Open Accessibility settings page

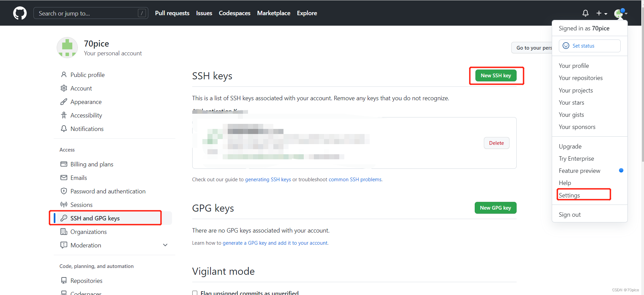[86, 115]
